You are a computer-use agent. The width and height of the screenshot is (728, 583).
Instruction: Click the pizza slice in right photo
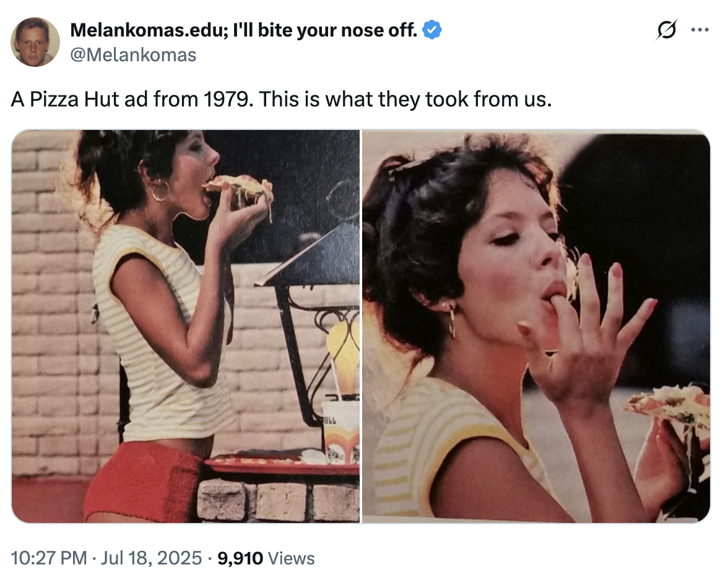669,405
